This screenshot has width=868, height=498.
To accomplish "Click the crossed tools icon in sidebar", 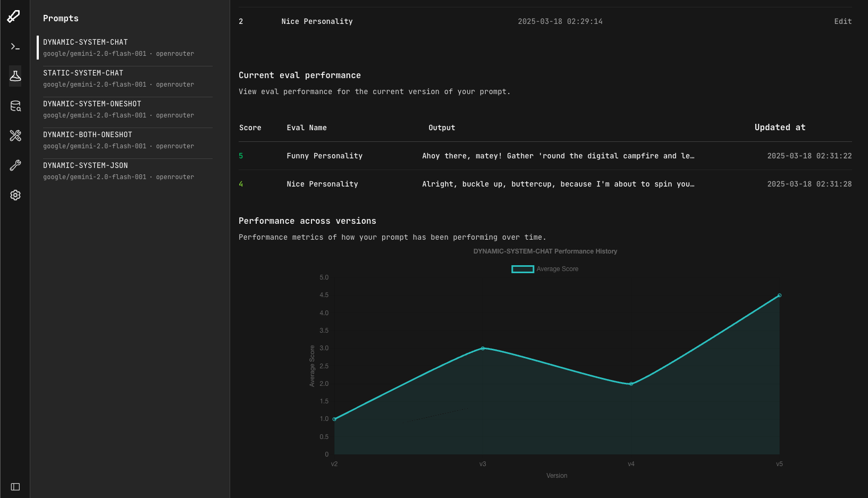I will 14,136.
